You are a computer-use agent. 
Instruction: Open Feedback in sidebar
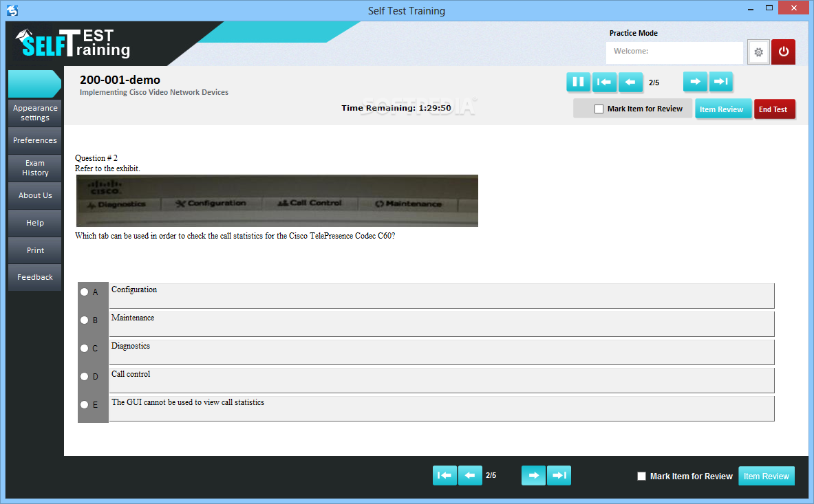(35, 277)
